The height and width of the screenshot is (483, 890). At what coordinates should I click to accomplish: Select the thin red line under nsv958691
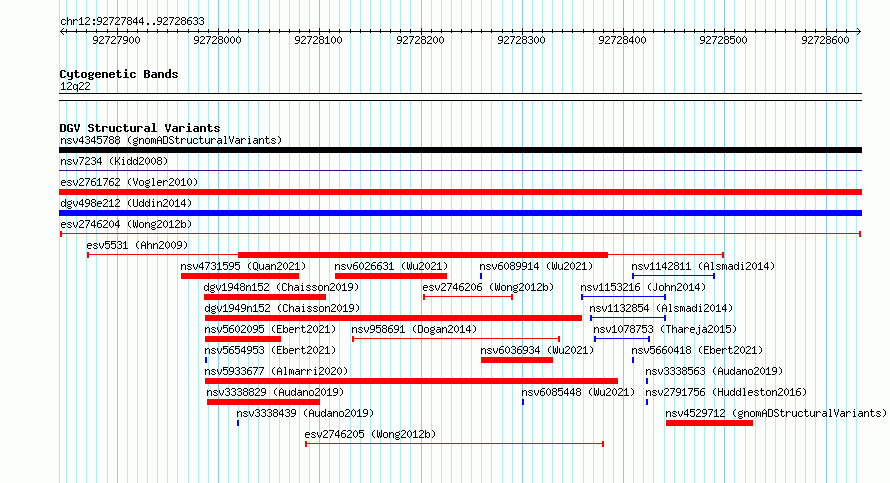[x=456, y=339]
